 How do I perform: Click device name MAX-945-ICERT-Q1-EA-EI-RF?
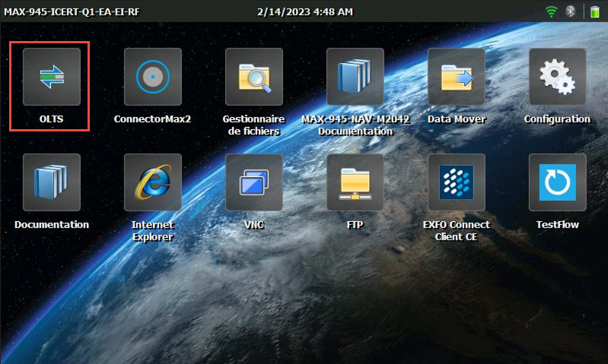pos(72,12)
